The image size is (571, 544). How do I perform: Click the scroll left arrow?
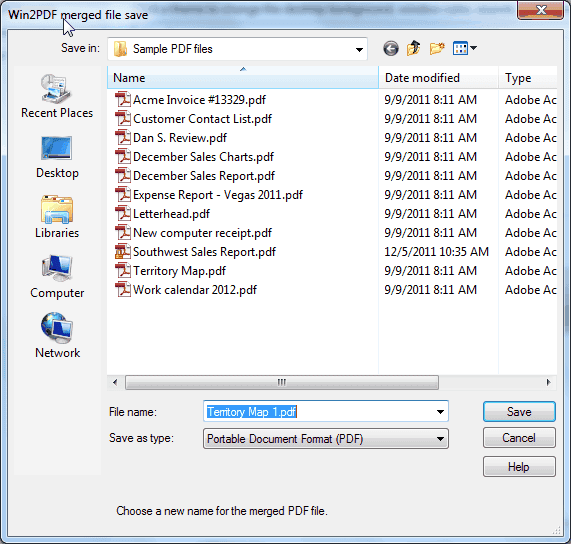click(115, 382)
